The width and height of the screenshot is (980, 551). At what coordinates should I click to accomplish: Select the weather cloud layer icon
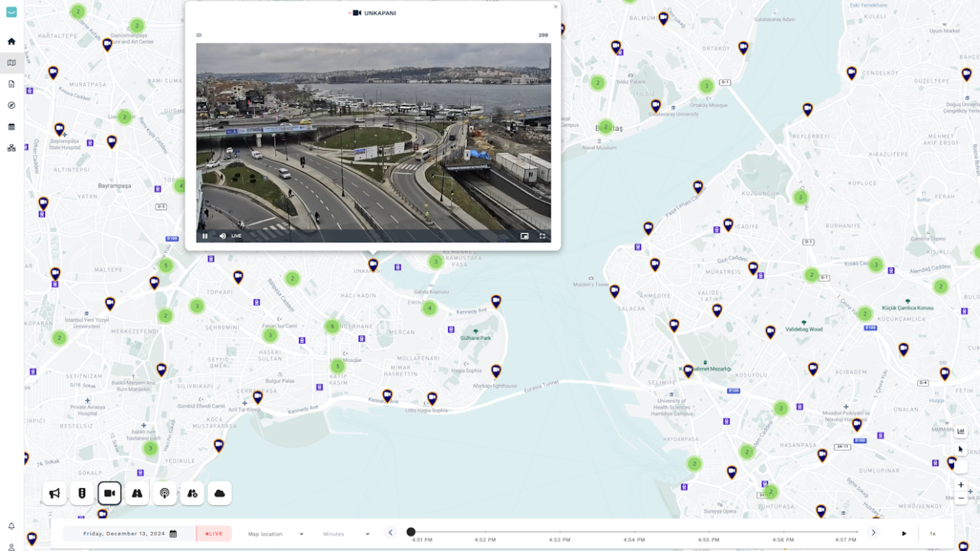tap(220, 493)
